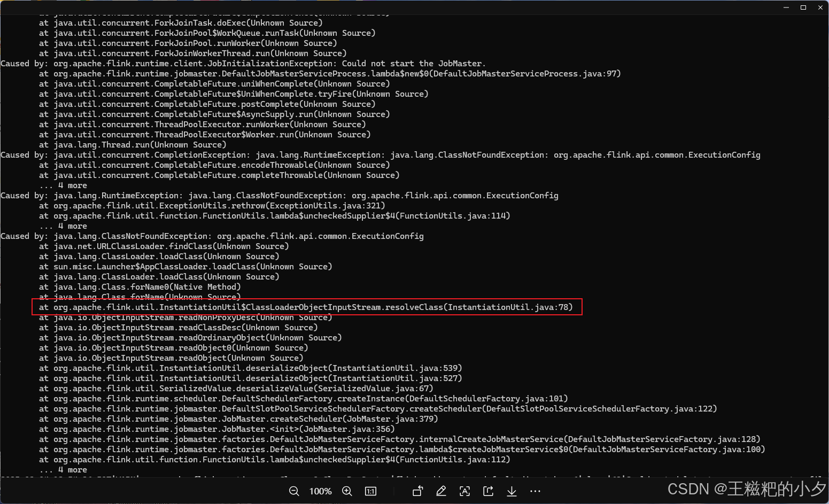Image resolution: width=829 pixels, height=504 pixels.
Task: Share the stack trace screenshot
Action: (488, 491)
